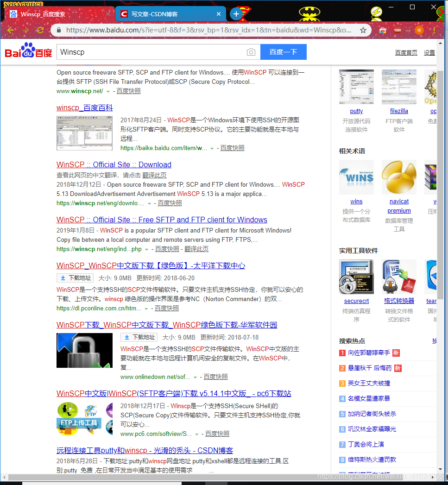Open a new tab with plus button
Viewport: 448px width, 485px height.
236,14
